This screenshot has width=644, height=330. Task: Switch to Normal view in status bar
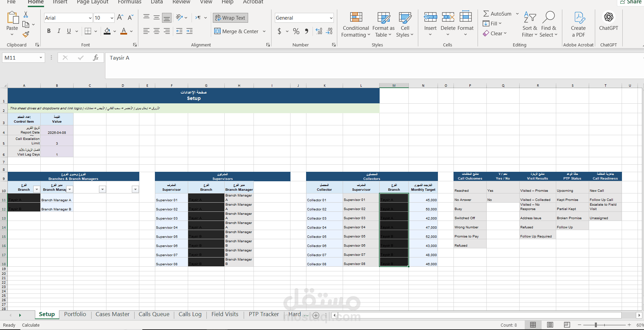533,325
